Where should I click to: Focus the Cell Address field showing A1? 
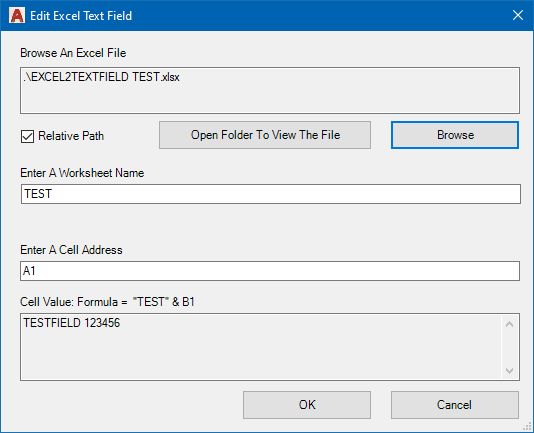click(x=270, y=271)
